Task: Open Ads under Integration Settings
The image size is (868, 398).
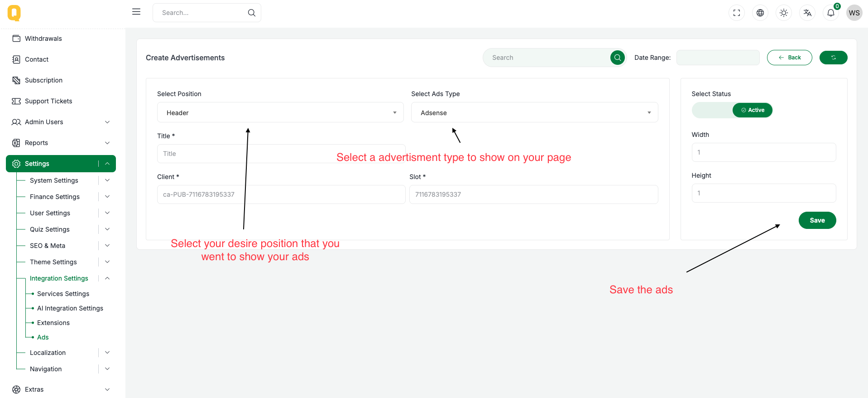Action: (43, 337)
